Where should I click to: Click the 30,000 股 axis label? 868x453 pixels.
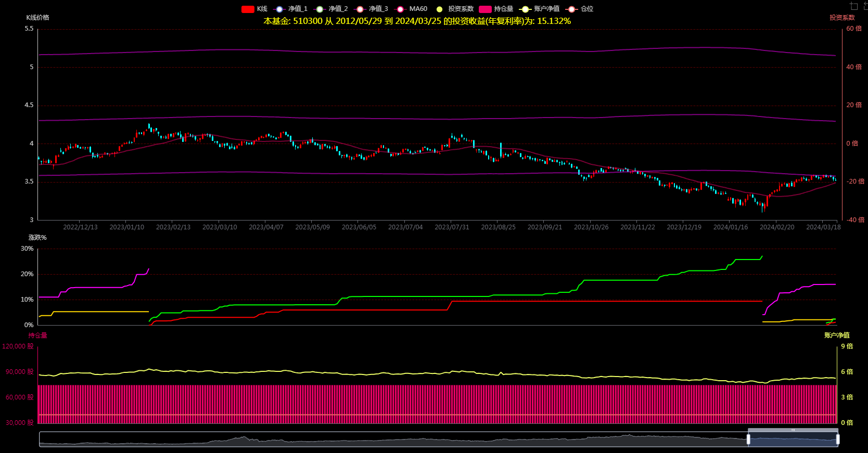[19, 423]
